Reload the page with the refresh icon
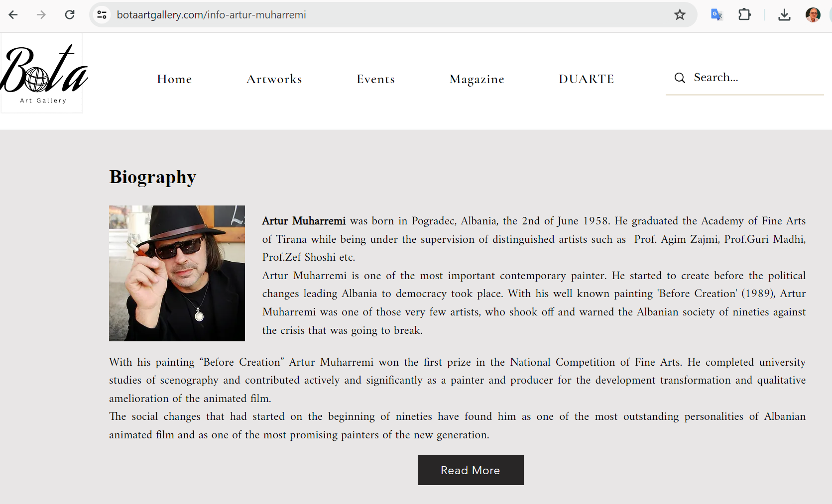This screenshot has height=504, width=832. 70,15
